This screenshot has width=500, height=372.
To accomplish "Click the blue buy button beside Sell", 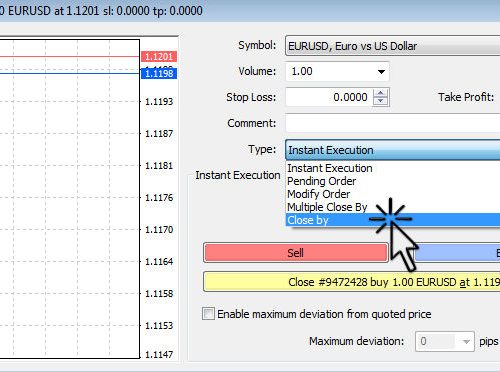I will pyautogui.click(x=457, y=253).
